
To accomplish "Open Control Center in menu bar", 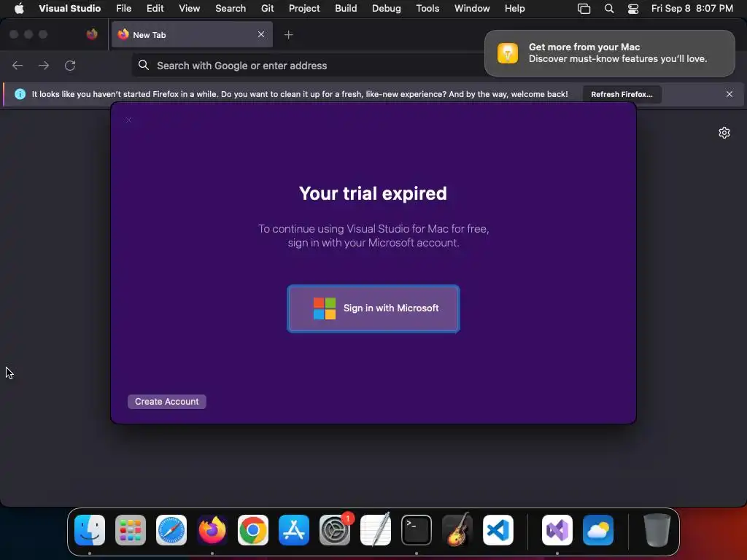I will point(633,8).
